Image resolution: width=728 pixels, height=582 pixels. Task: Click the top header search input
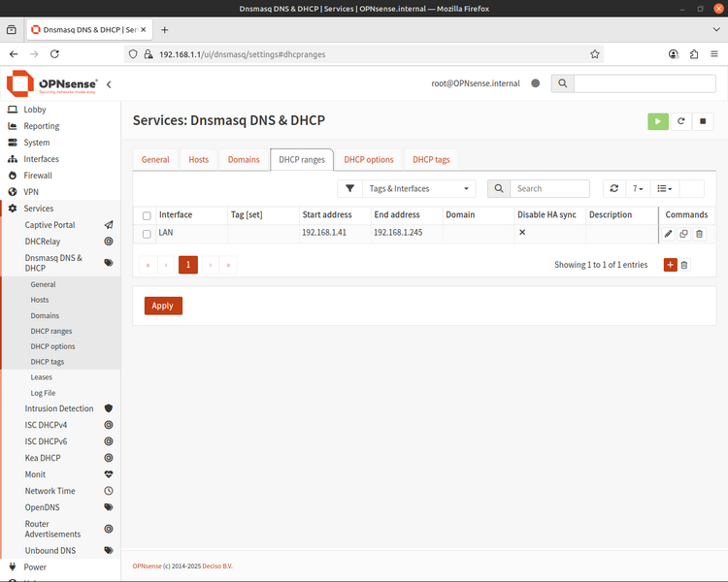(x=645, y=83)
